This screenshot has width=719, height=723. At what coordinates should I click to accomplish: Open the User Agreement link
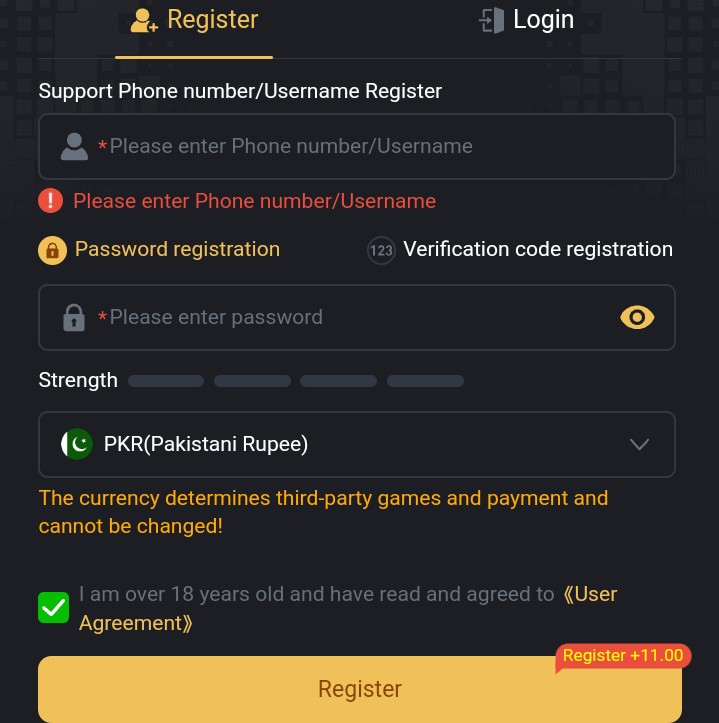pos(348,609)
